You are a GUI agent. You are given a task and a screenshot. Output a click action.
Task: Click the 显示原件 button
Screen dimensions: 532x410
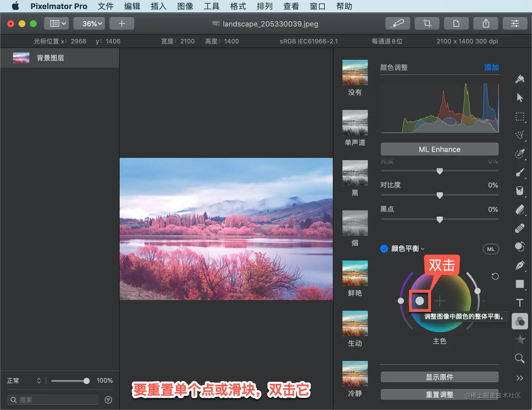(x=439, y=377)
